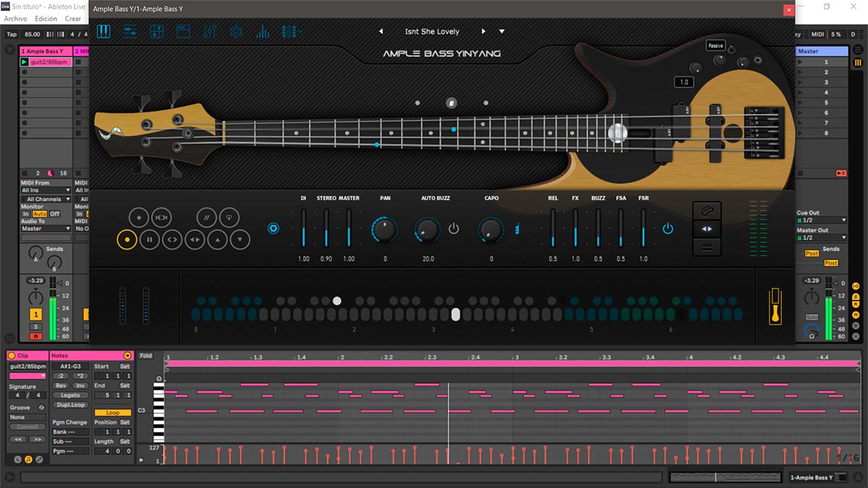Screen dimensions: 868x488
Task: Open the Notes box arrow icon
Action: pos(127,356)
